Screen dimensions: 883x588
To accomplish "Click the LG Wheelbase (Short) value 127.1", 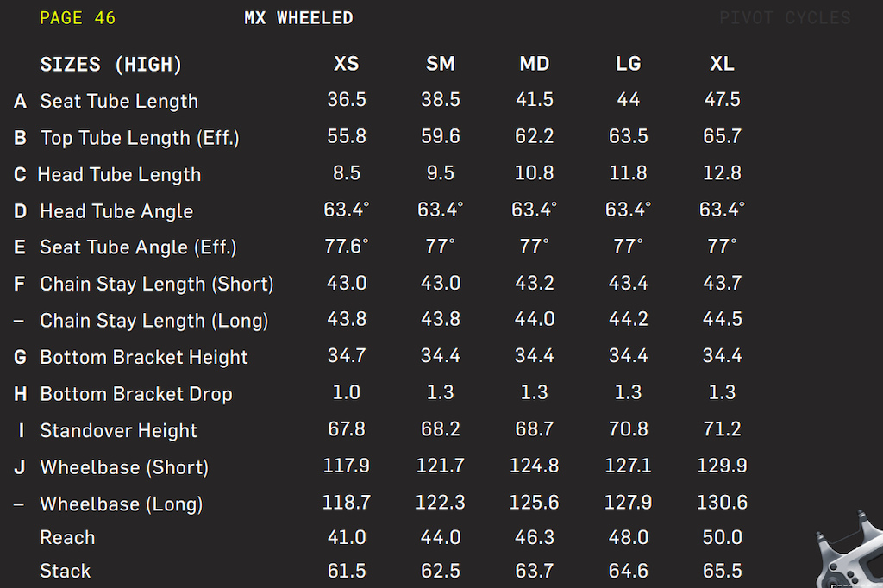I will tap(629, 466).
